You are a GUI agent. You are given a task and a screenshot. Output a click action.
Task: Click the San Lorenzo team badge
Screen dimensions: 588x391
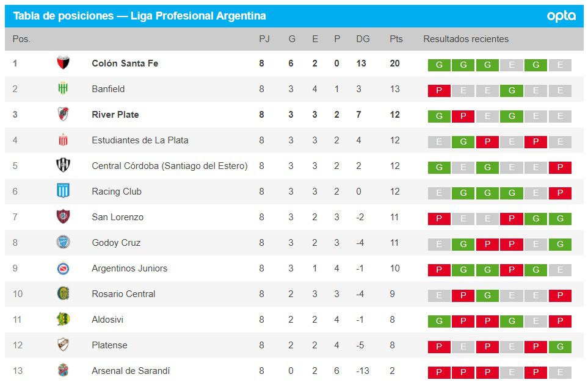[63, 217]
